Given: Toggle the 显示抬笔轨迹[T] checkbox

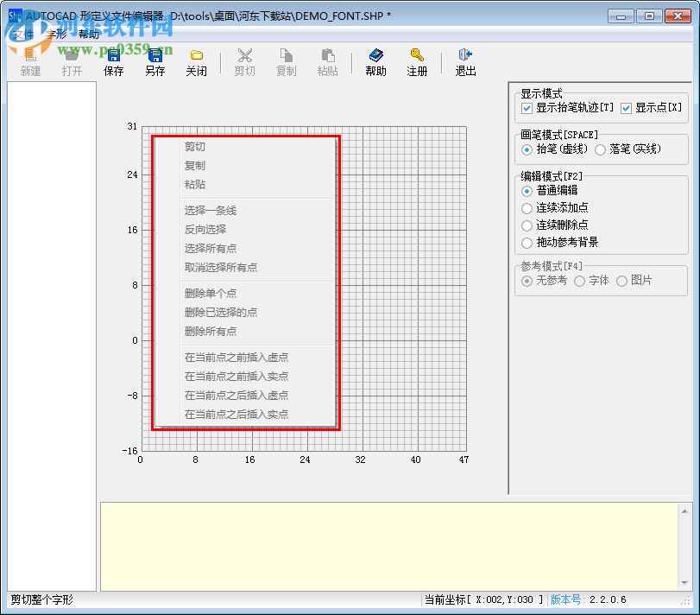Looking at the screenshot, I should coord(526,108).
